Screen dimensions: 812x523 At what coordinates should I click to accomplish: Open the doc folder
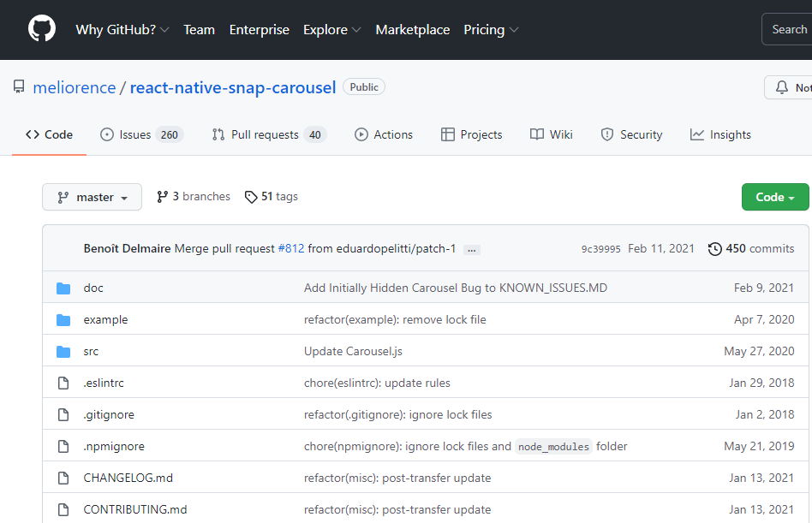[93, 288]
